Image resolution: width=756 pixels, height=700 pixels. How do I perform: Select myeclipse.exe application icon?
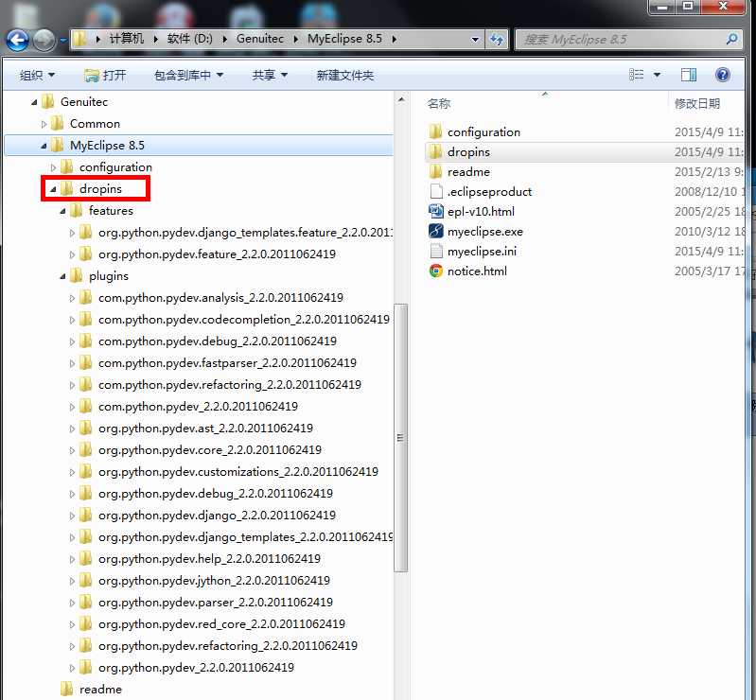coord(436,231)
